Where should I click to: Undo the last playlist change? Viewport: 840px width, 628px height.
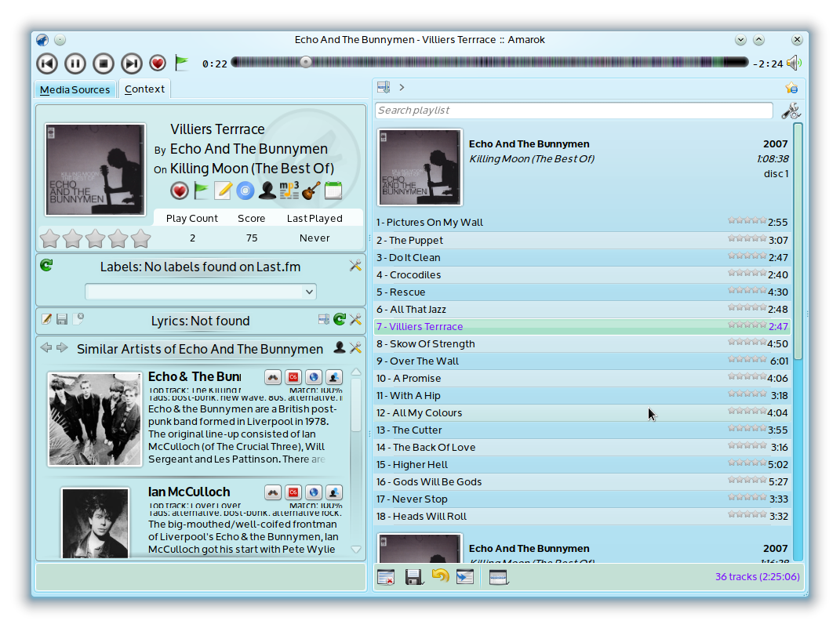click(440, 576)
